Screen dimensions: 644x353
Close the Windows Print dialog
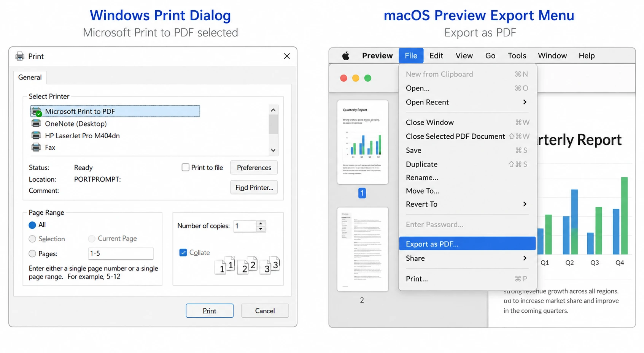pyautogui.click(x=287, y=56)
